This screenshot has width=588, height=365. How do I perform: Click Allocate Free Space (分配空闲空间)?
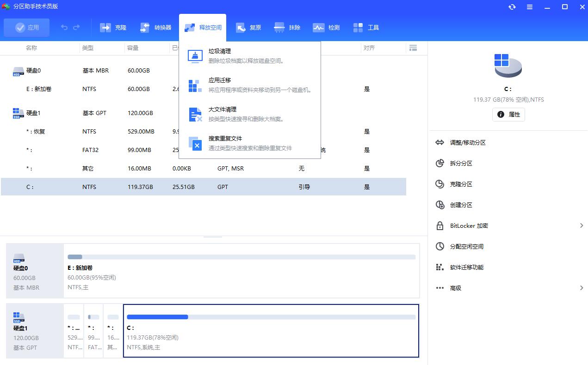467,247
